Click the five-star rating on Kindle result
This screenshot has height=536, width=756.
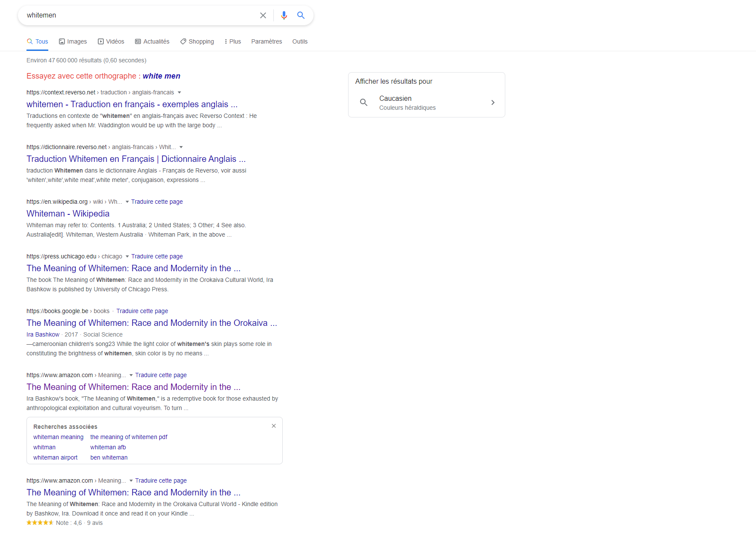(x=40, y=523)
